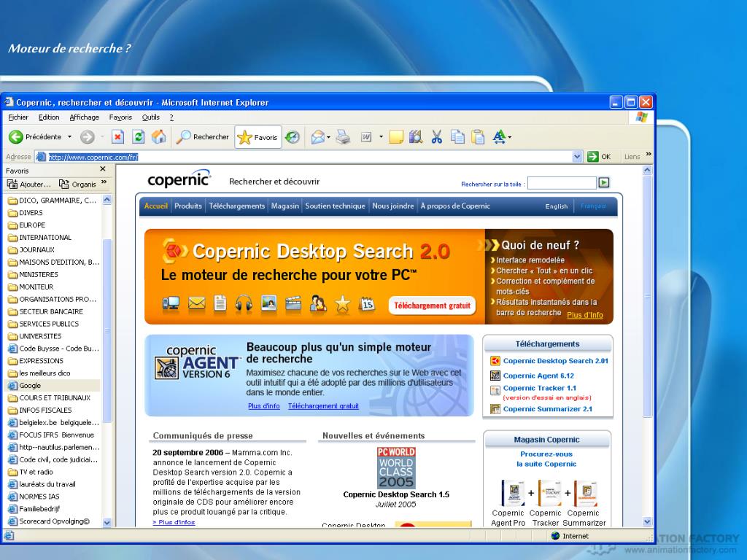
Task: Click Ajouter favorites button
Action: tap(28, 184)
